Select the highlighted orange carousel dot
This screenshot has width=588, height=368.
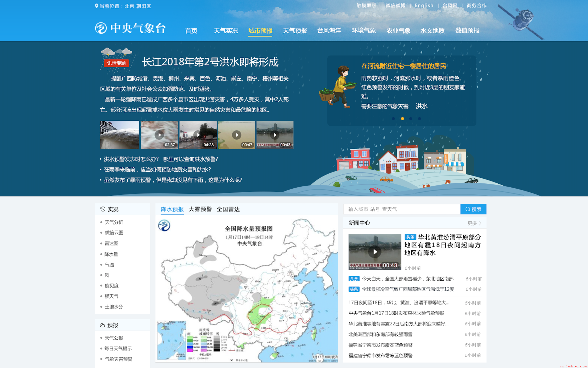pyautogui.click(x=402, y=119)
